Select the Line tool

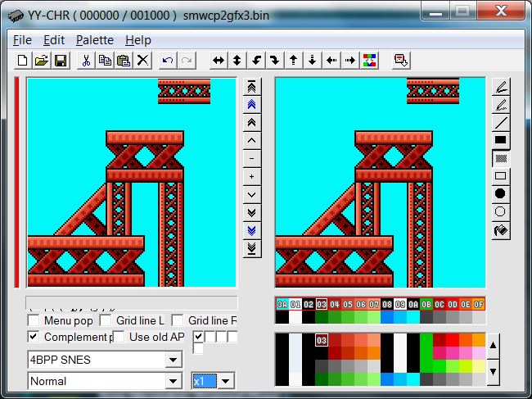(x=501, y=123)
